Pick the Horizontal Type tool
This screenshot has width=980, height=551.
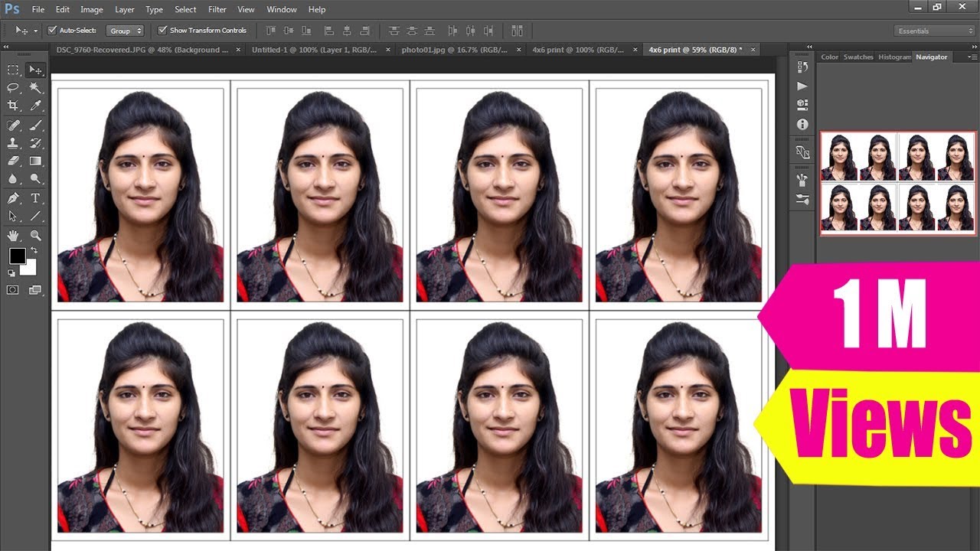click(35, 198)
